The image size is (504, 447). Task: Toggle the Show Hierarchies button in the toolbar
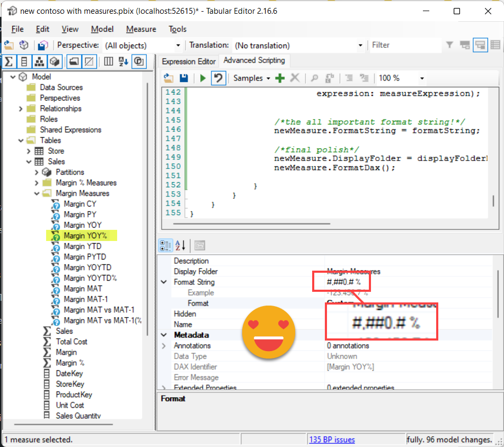[x=39, y=61]
